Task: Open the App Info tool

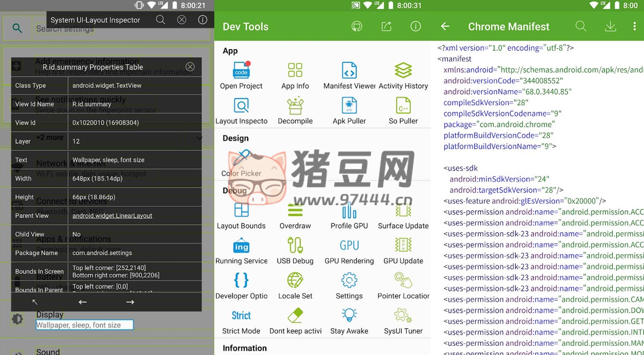Action: [295, 76]
